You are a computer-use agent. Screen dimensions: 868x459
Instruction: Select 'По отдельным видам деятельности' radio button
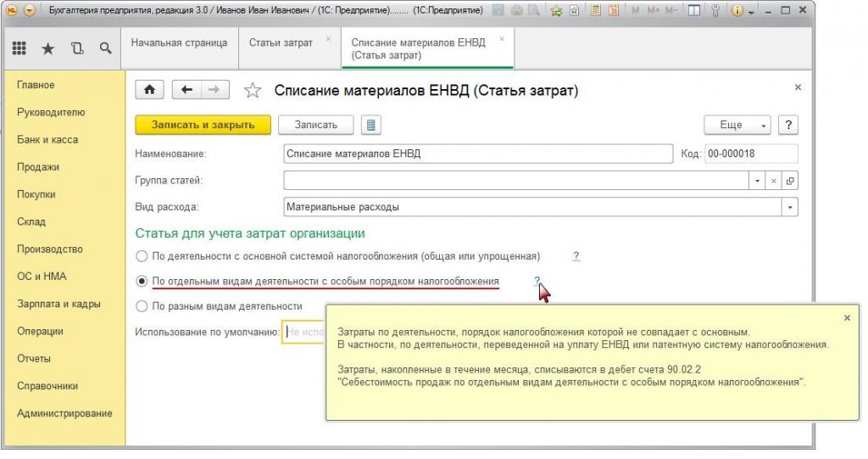pyautogui.click(x=142, y=281)
